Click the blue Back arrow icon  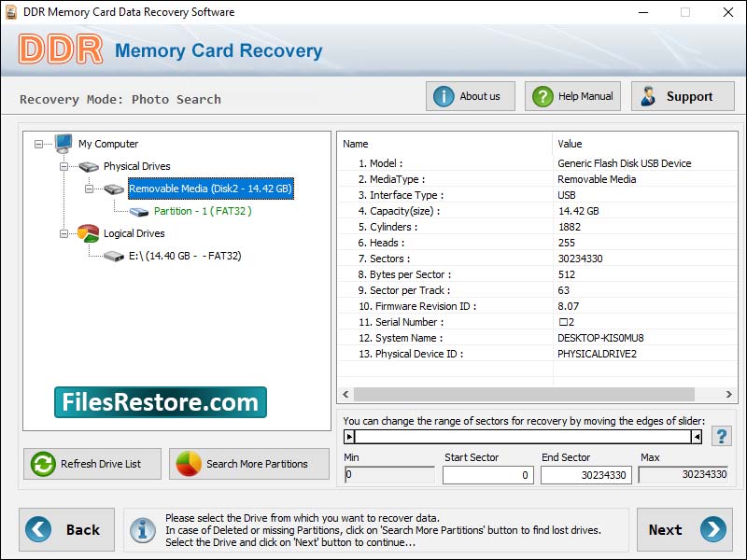pos(37,530)
